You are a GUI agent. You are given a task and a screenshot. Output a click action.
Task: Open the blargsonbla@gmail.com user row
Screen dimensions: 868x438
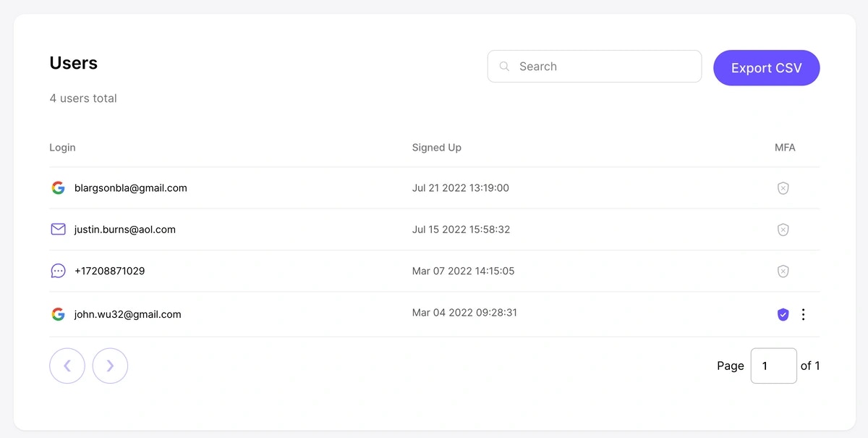[434, 188]
